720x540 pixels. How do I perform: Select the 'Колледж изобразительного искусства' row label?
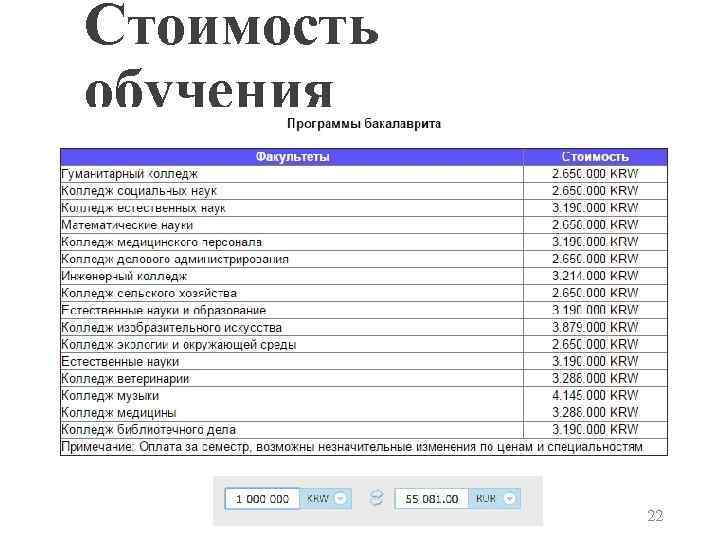[x=171, y=327]
